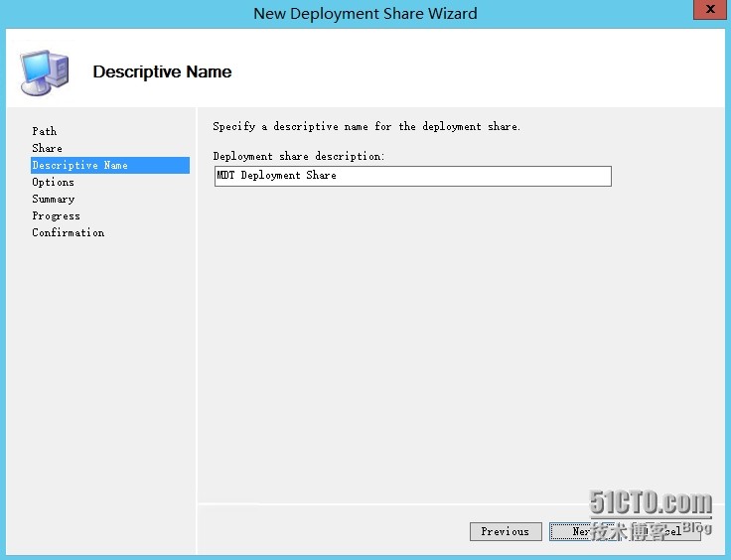Open the Options wizard step
731x560 pixels.
coord(53,182)
